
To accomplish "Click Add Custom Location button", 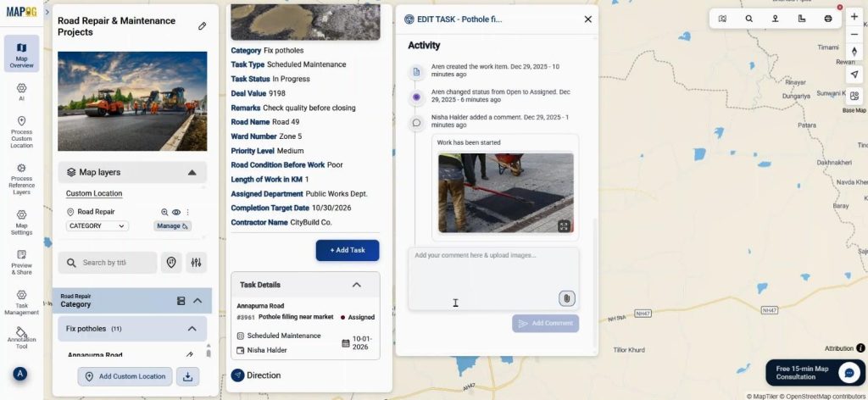I will pyautogui.click(x=125, y=377).
